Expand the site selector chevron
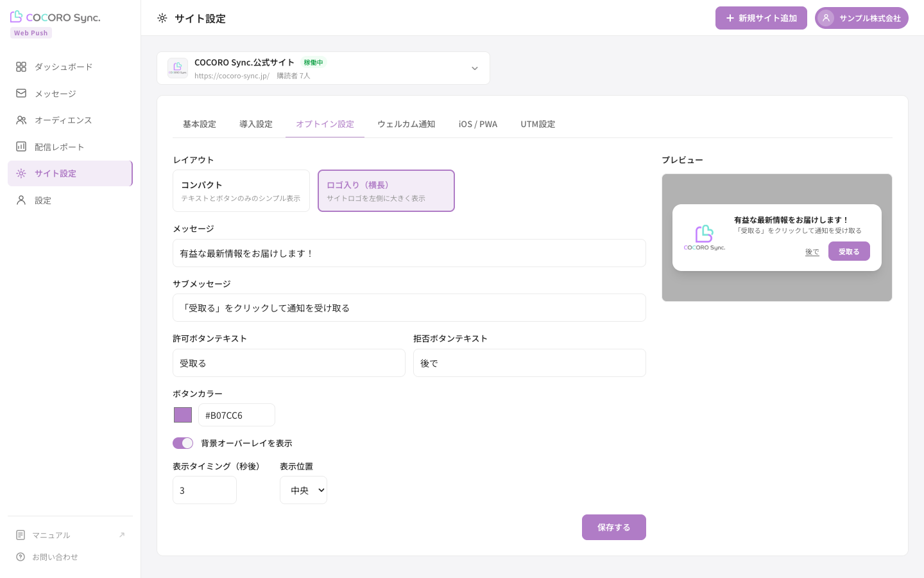Screen dimensions: 924x578 point(475,68)
